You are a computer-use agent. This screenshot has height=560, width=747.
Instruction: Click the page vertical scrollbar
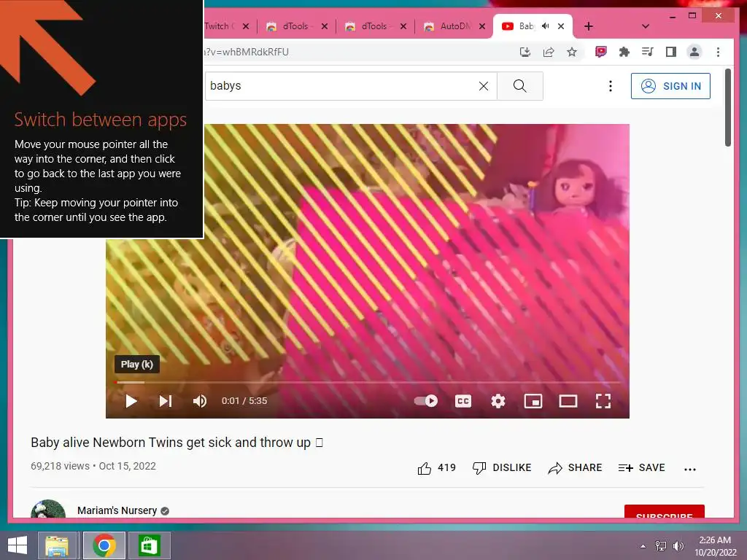coord(728,108)
